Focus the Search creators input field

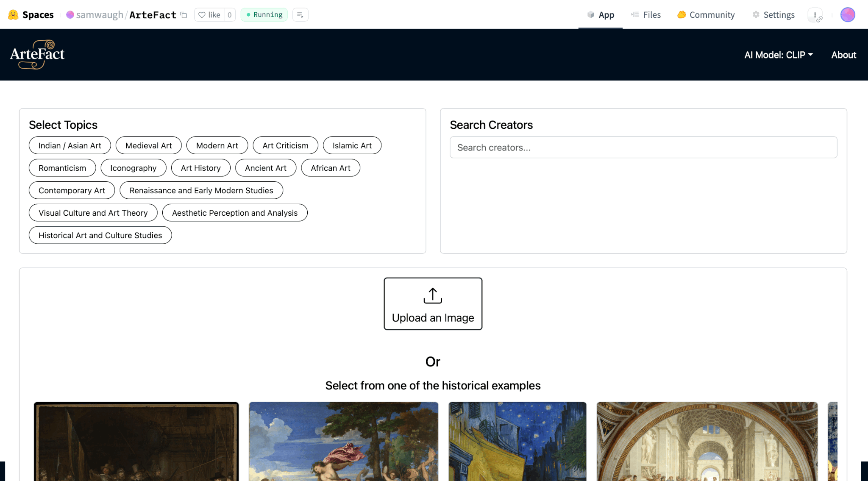click(643, 147)
